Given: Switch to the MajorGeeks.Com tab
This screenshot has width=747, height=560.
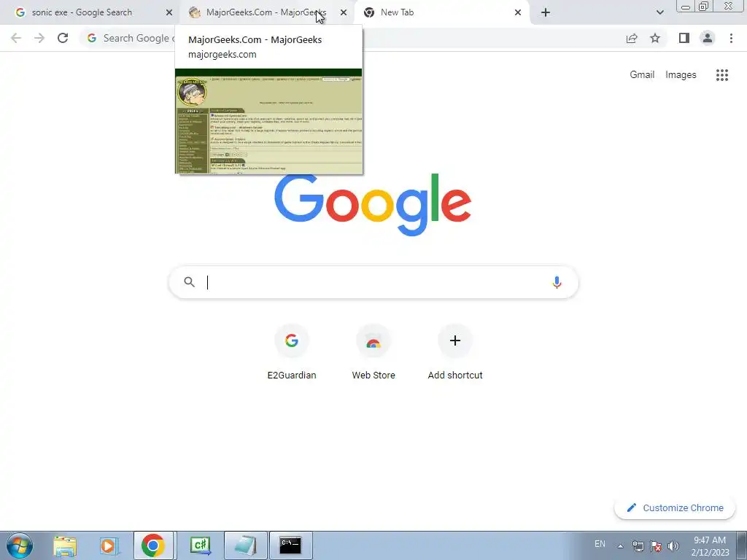Looking at the screenshot, I should [267, 12].
